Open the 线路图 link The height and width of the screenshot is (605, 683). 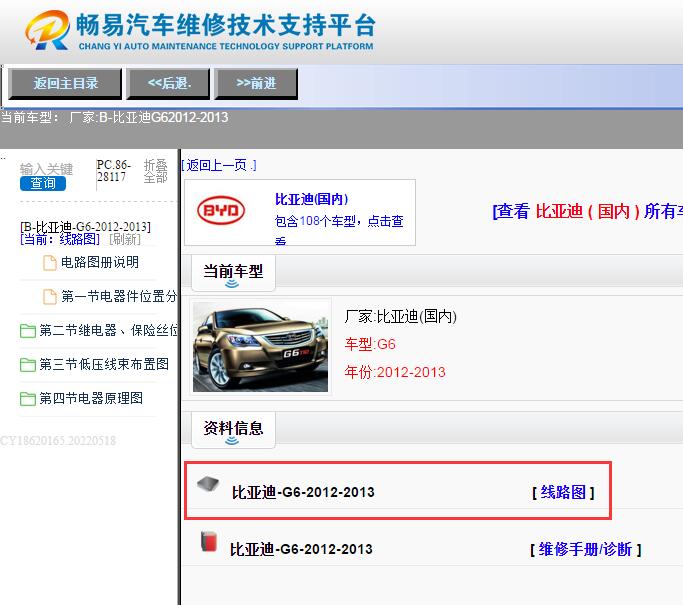563,492
